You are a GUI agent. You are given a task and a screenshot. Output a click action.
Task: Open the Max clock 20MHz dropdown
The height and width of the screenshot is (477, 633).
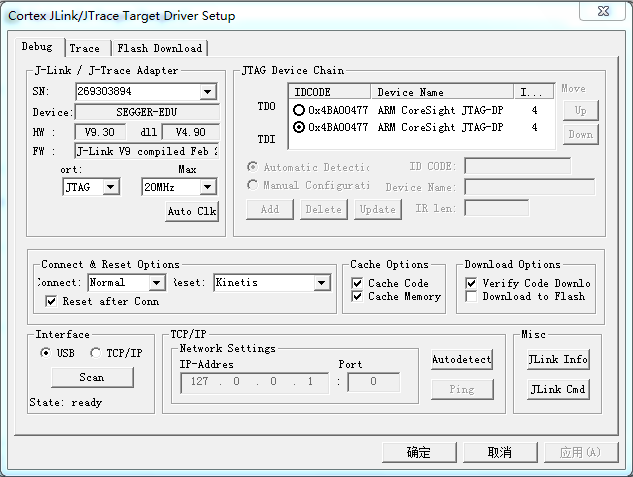pos(208,187)
